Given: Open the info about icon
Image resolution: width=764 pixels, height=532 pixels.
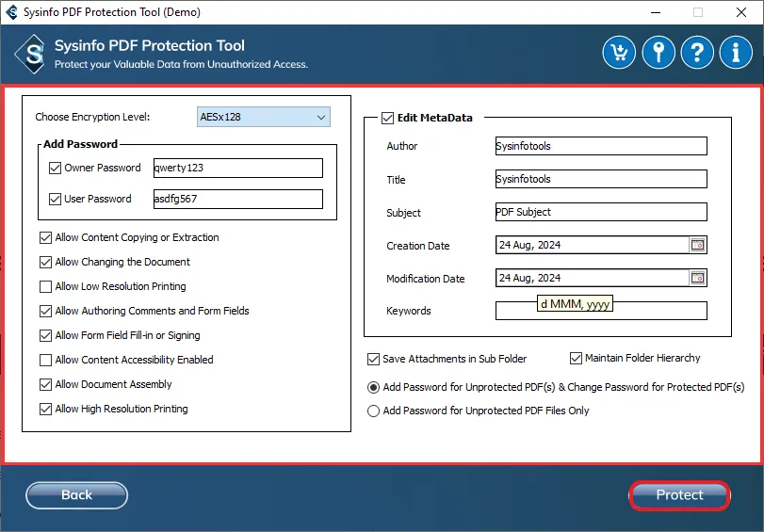Looking at the screenshot, I should [x=736, y=53].
